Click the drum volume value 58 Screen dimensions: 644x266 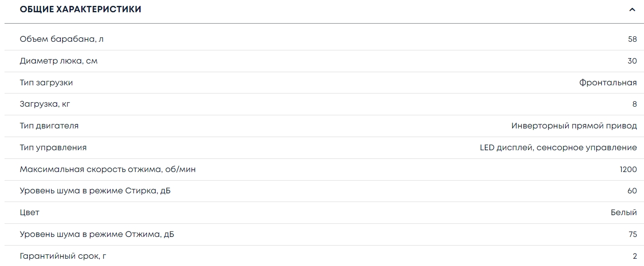(x=632, y=39)
